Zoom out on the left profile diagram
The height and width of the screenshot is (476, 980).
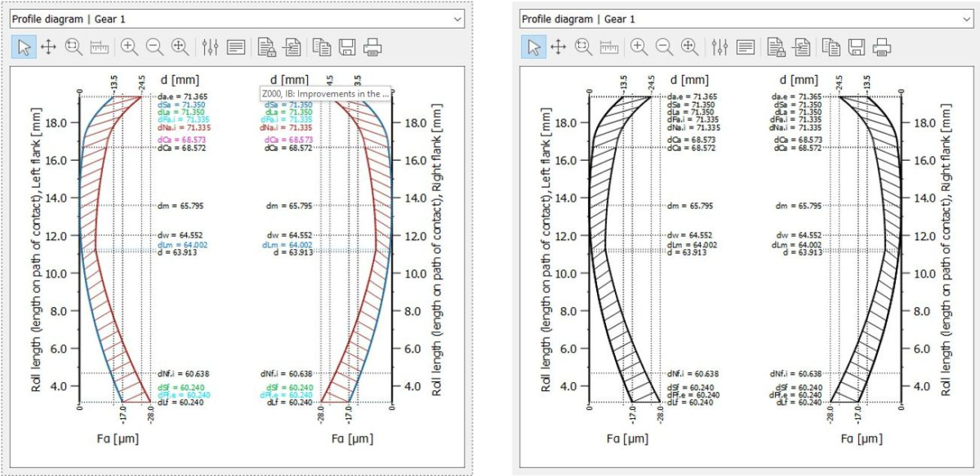154,47
